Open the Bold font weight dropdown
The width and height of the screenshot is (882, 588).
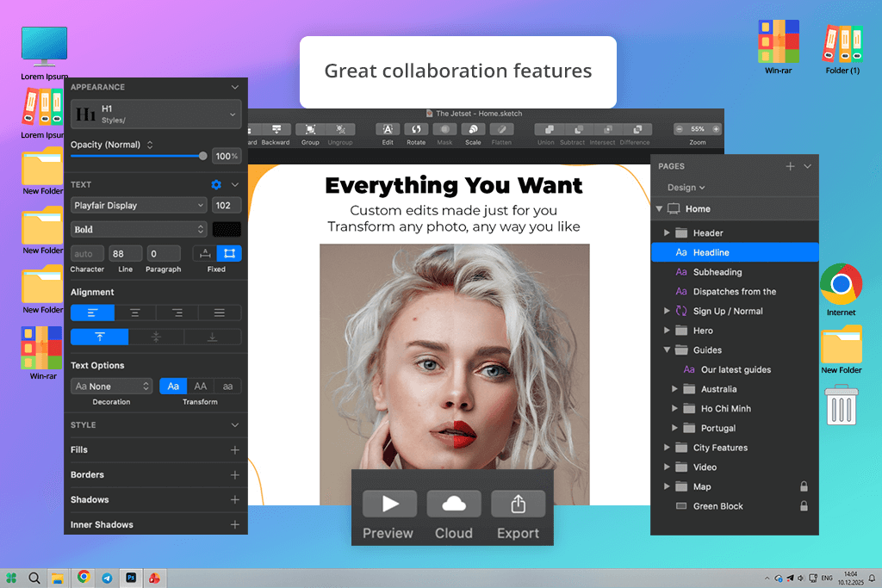(139, 229)
